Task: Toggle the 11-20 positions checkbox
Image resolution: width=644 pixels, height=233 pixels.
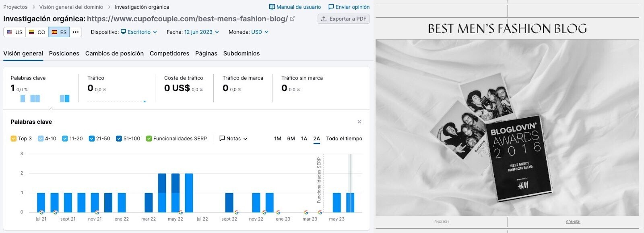Action: pyautogui.click(x=65, y=139)
